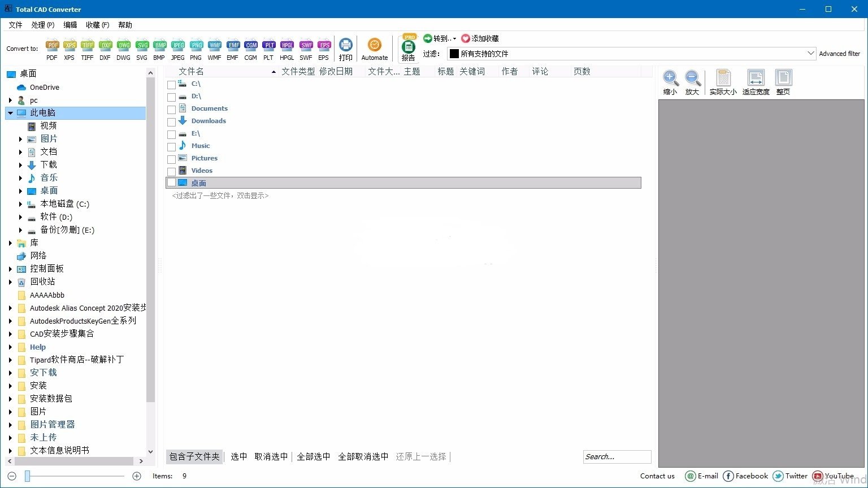Expand the 控制面板 tree node
Screen dimensions: 868x488
pyautogui.click(x=10, y=269)
